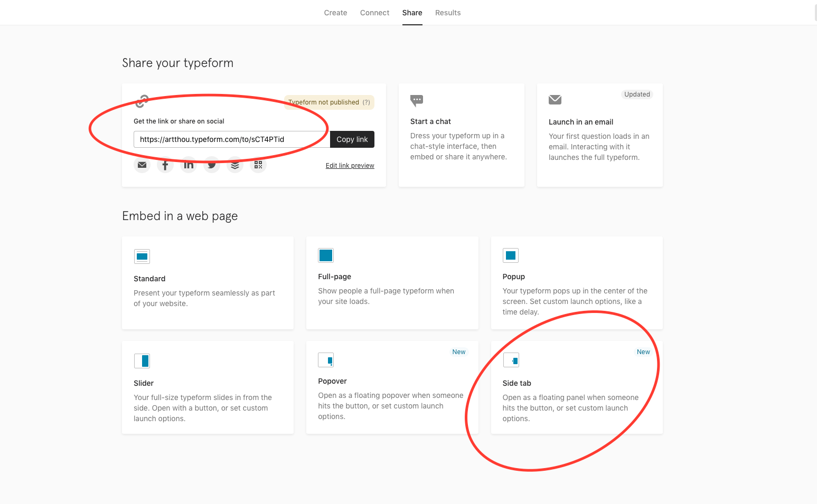
Task: Click the Start a chat speech bubble icon
Action: (x=417, y=100)
